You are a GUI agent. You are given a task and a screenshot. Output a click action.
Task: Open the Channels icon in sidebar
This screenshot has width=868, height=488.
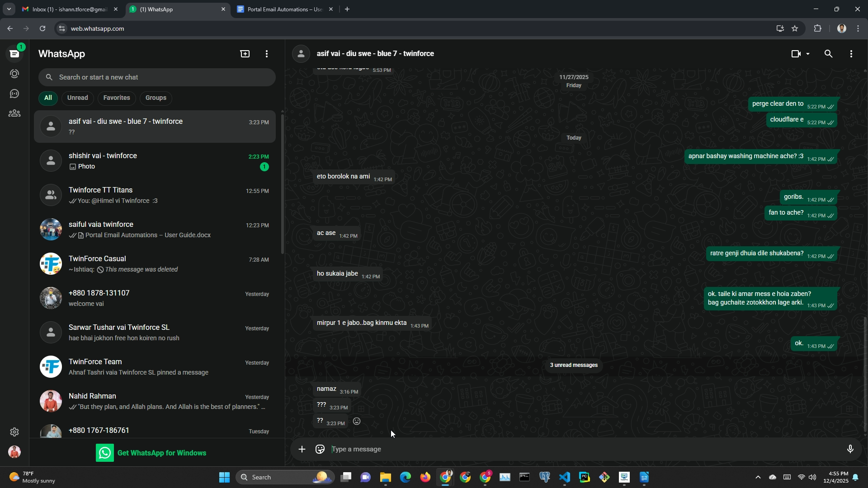click(x=14, y=94)
